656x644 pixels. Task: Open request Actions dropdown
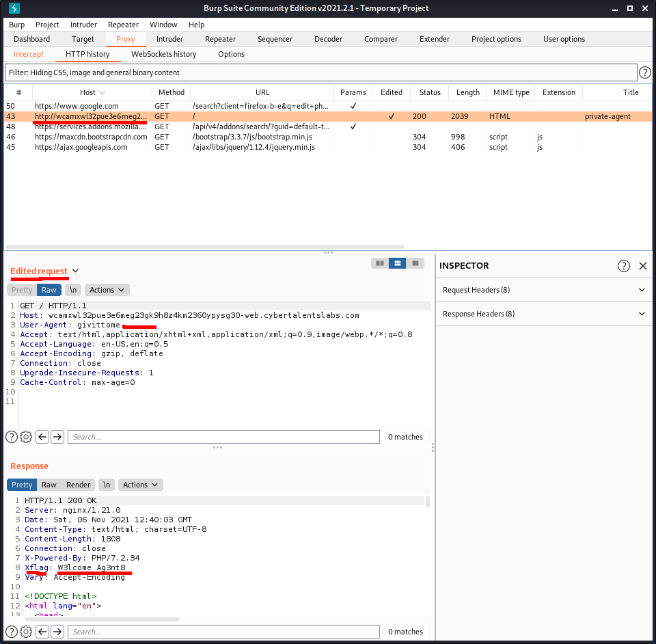107,290
